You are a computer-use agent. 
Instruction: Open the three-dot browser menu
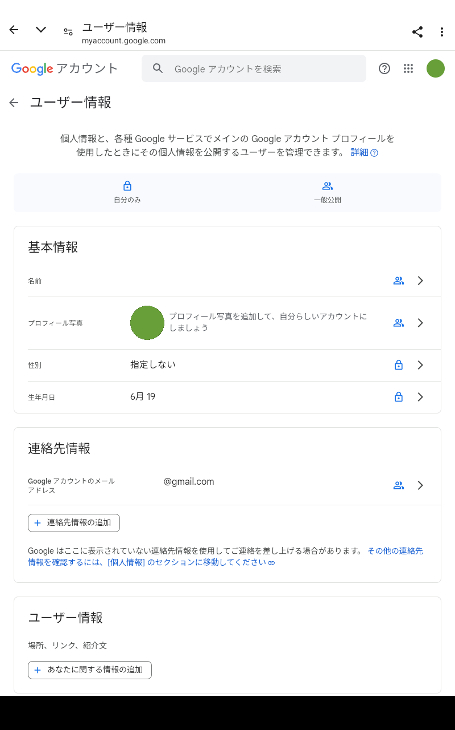441,32
